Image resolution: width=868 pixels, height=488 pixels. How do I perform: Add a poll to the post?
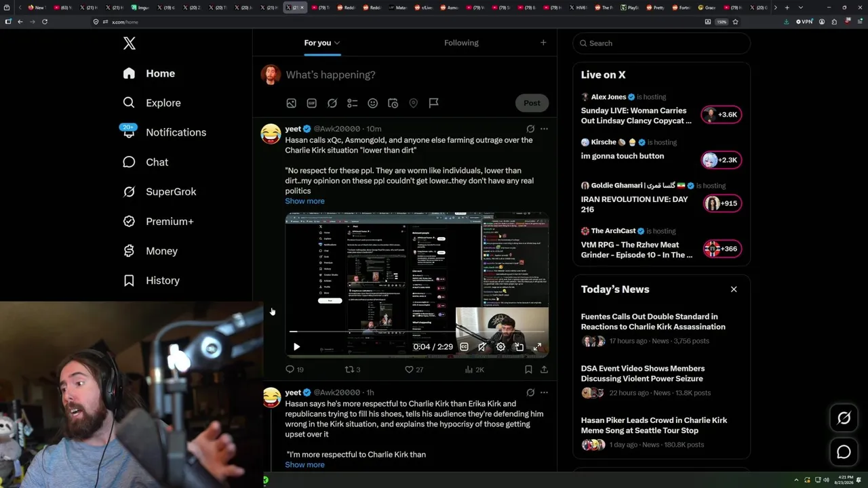pos(352,103)
